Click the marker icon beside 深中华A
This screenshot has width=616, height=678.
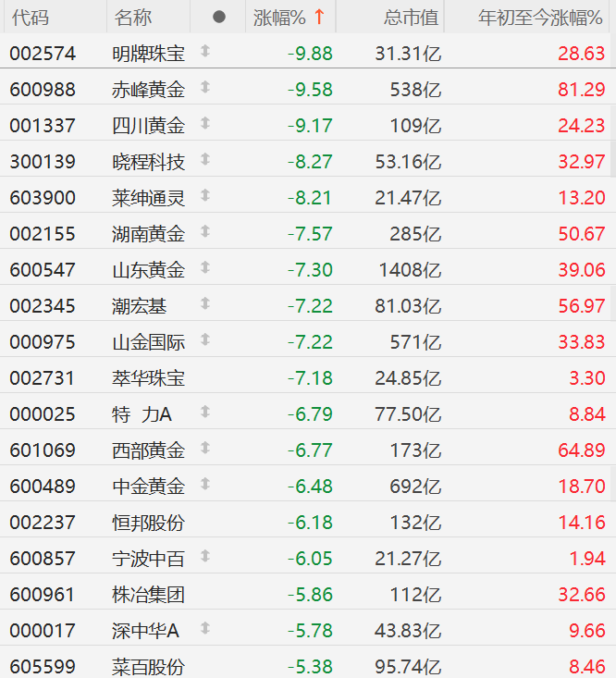click(205, 628)
